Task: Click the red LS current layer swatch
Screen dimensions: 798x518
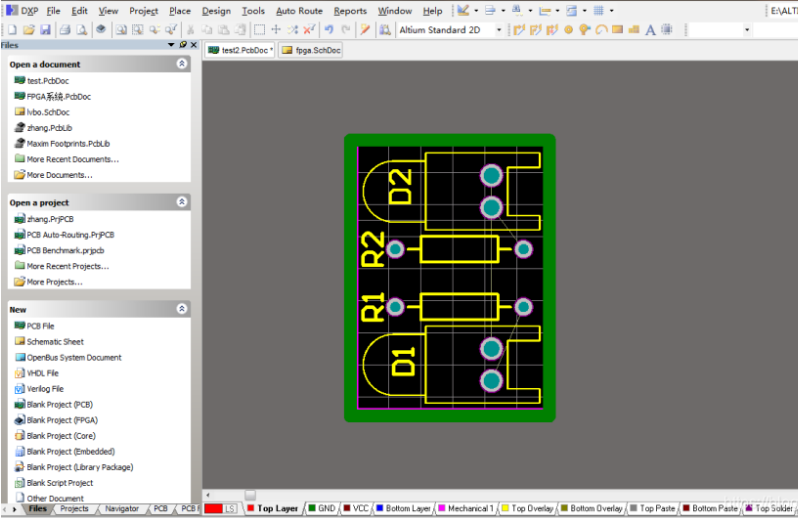Action: pos(213,508)
